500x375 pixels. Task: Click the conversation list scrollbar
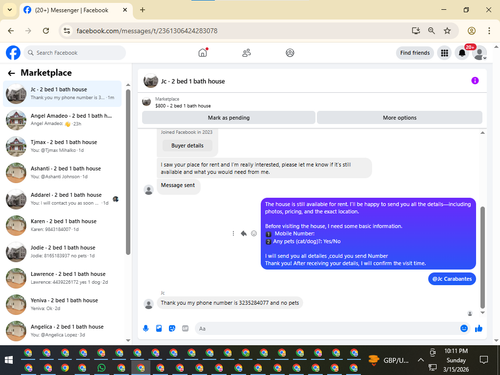tap(128, 172)
